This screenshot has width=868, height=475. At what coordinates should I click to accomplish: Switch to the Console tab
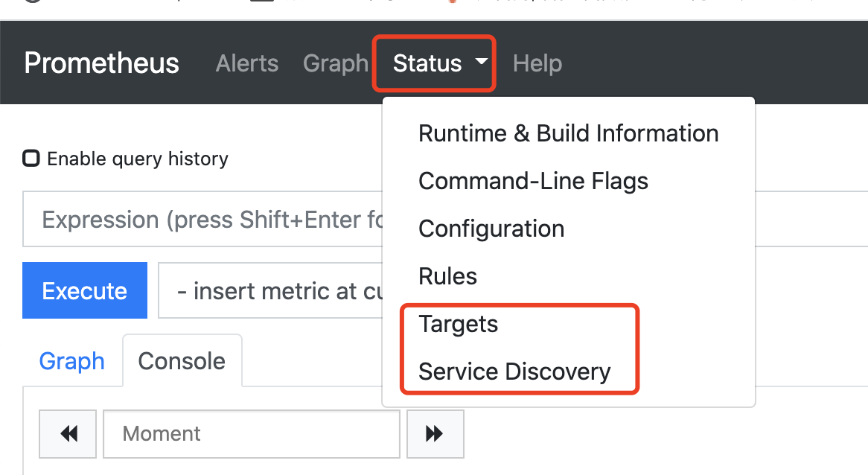(x=182, y=361)
